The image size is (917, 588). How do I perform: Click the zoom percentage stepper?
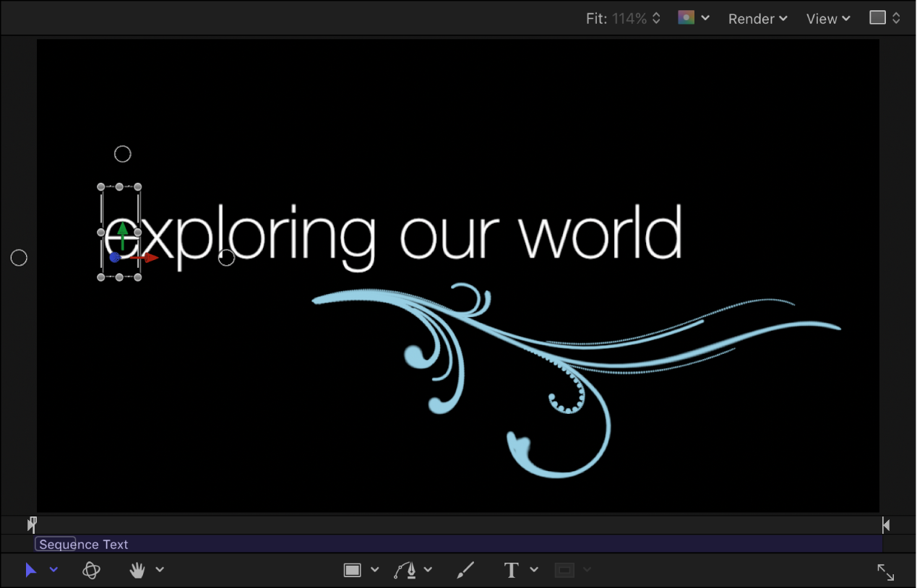click(657, 18)
